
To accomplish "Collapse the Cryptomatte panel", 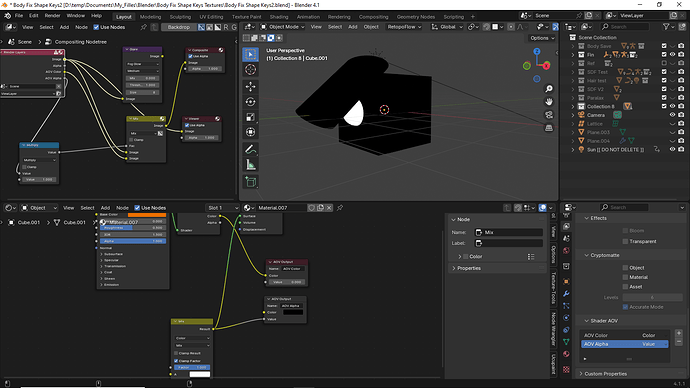I will pyautogui.click(x=586, y=255).
